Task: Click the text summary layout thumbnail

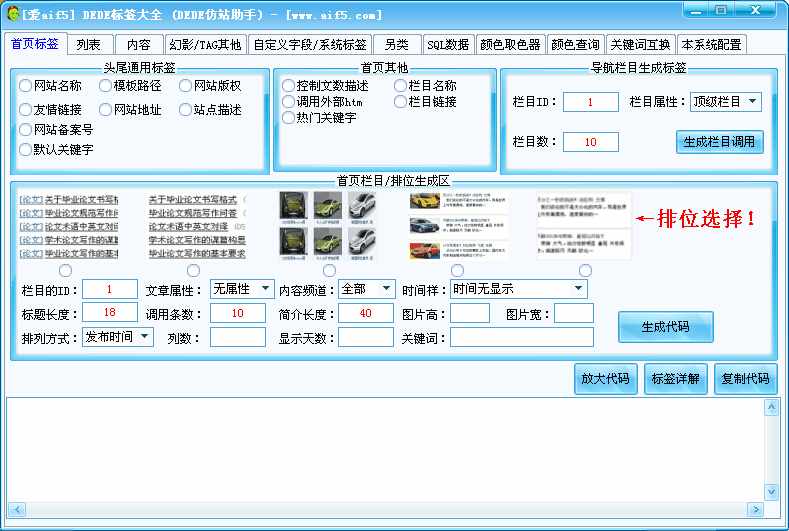Action: point(584,226)
